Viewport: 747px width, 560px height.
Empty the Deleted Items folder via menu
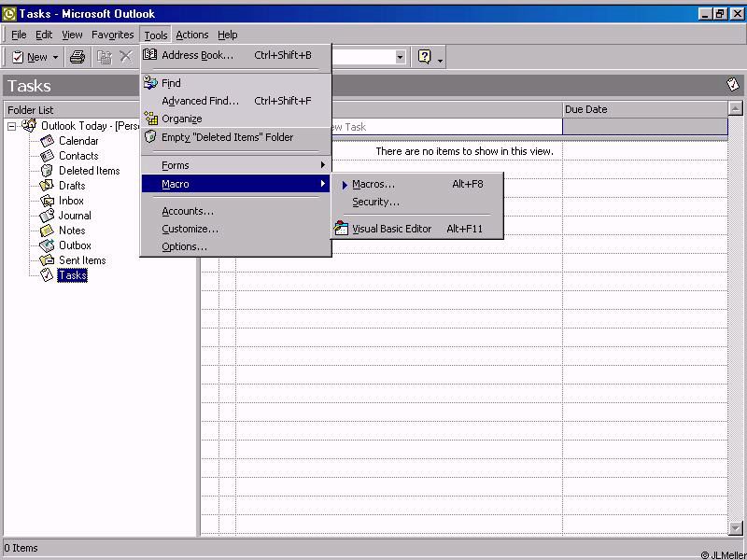[227, 137]
